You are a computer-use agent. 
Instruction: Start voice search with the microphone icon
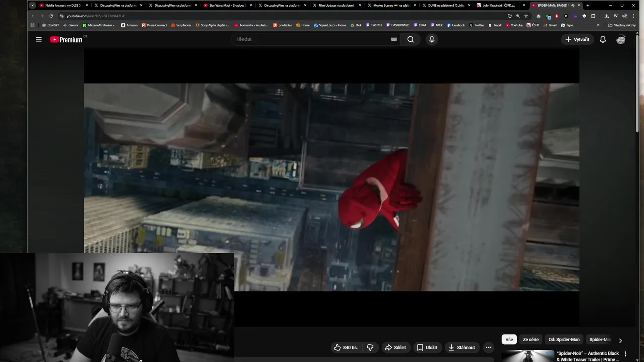432,39
